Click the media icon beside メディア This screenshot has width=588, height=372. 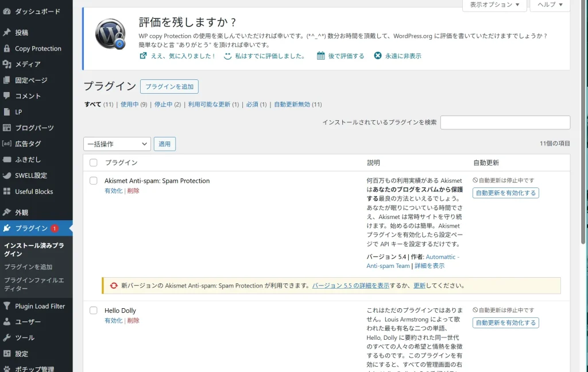coord(7,64)
